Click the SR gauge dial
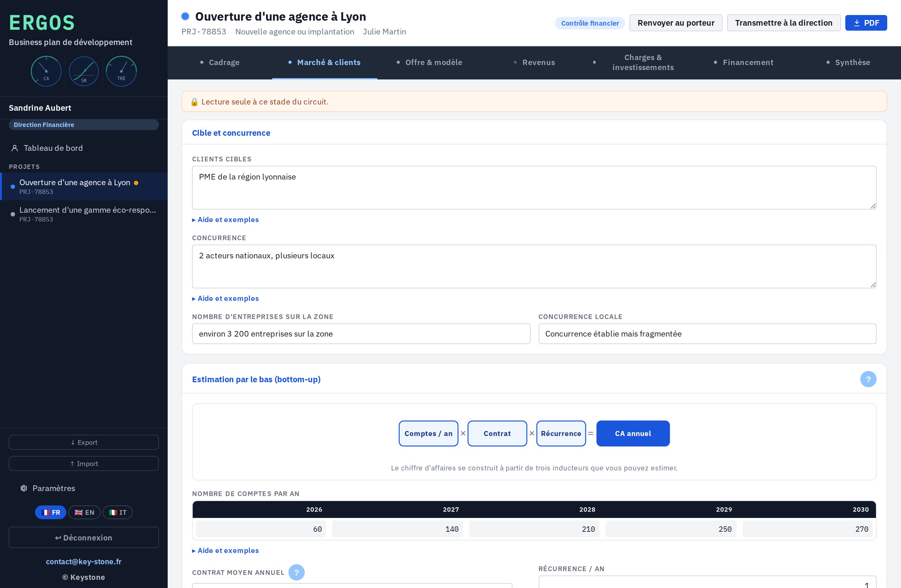Image resolution: width=901 pixels, height=588 pixels. click(x=84, y=71)
